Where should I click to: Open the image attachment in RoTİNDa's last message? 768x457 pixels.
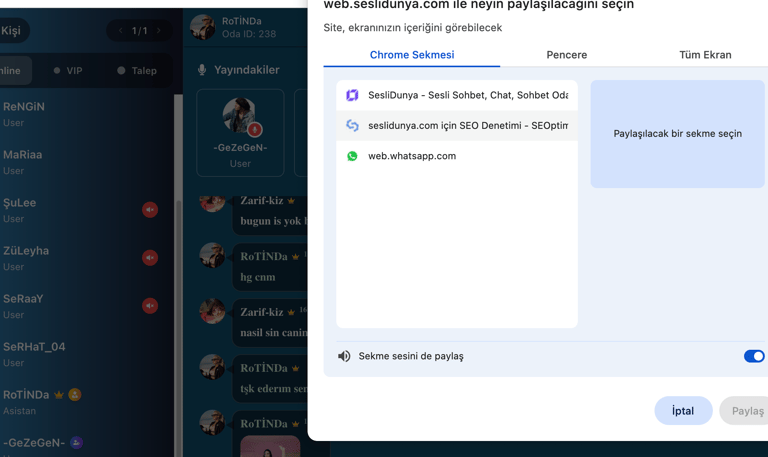point(270,446)
